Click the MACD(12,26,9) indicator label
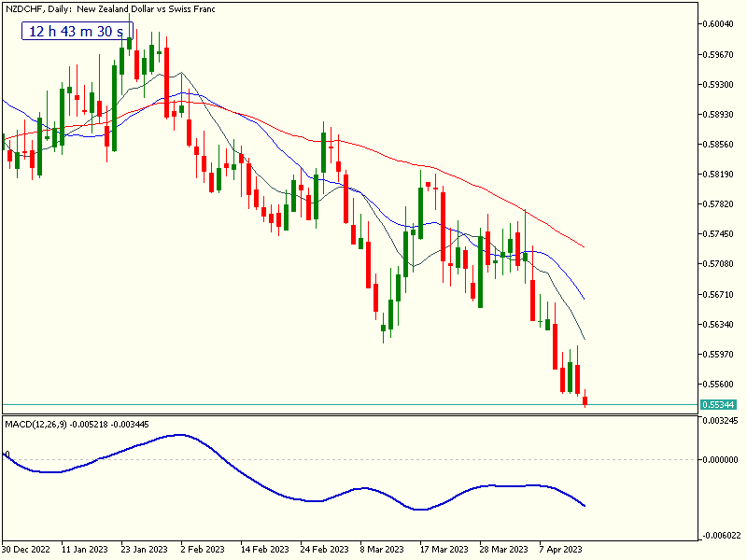 pos(77,425)
